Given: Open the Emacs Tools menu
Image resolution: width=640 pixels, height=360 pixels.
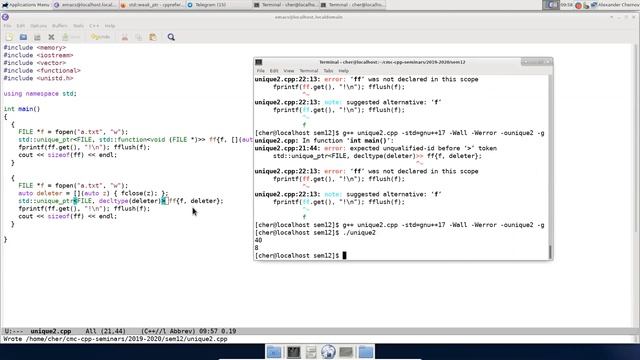Looking at the screenshot, I should (78, 26).
